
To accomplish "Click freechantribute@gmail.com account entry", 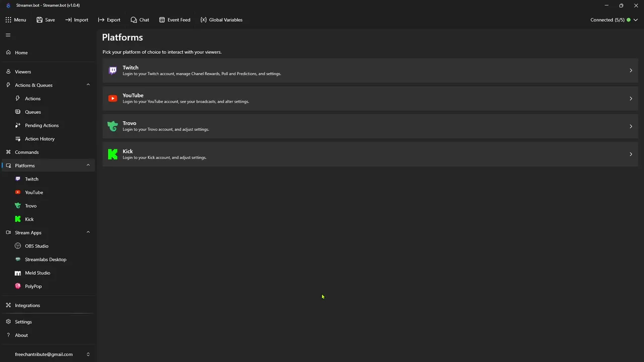I will (x=44, y=354).
